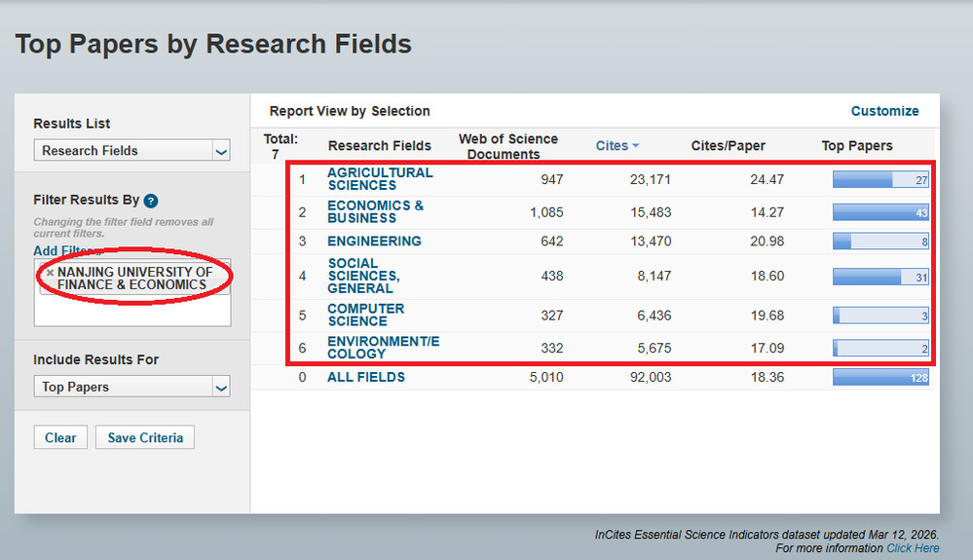
Task: Click the Web of Science Documents column header
Action: pyautogui.click(x=507, y=146)
